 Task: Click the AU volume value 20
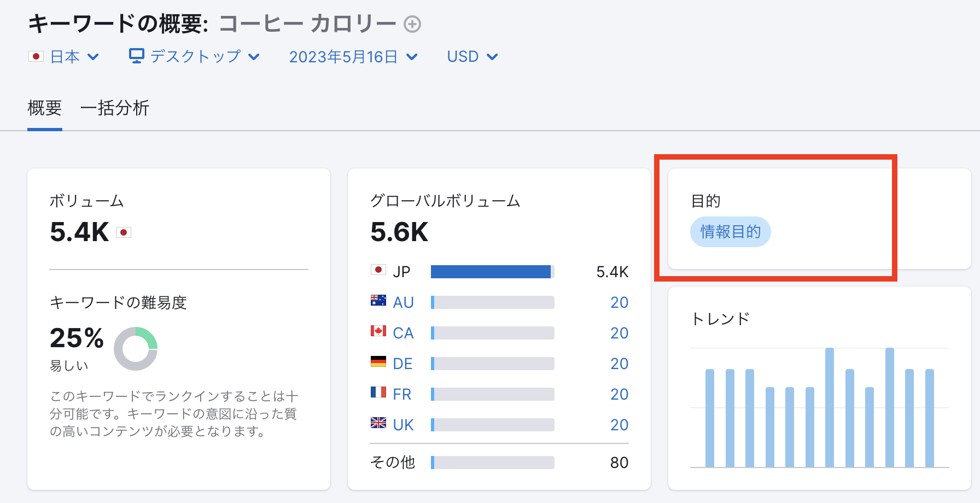click(x=619, y=302)
